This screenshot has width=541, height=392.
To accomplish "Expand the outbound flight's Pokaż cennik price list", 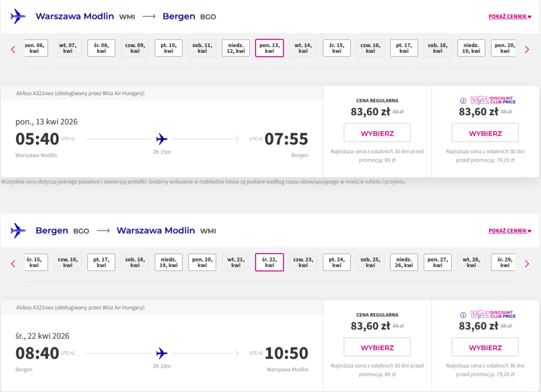I will click(x=510, y=16).
